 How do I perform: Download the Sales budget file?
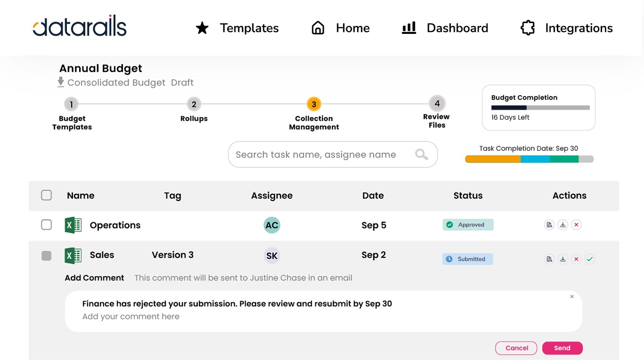click(x=562, y=259)
